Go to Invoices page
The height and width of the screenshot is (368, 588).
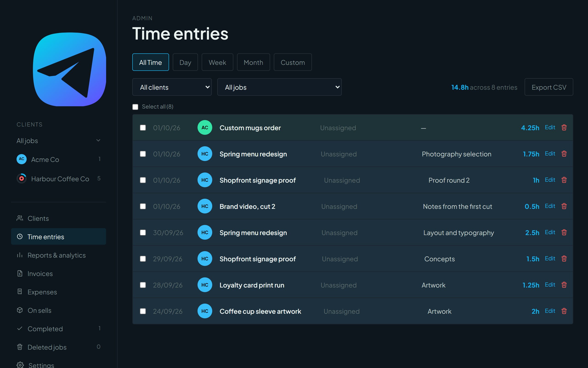point(59,273)
